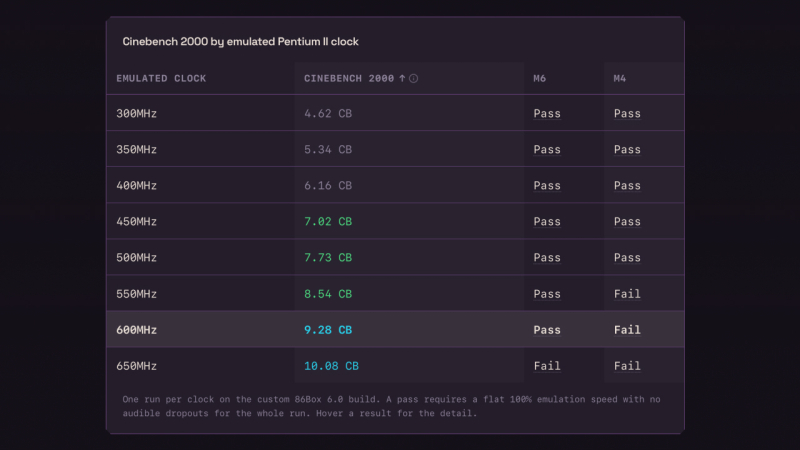Click the M6 Pass result for 350MHz
Screen dimensions: 800x450
[547, 149]
